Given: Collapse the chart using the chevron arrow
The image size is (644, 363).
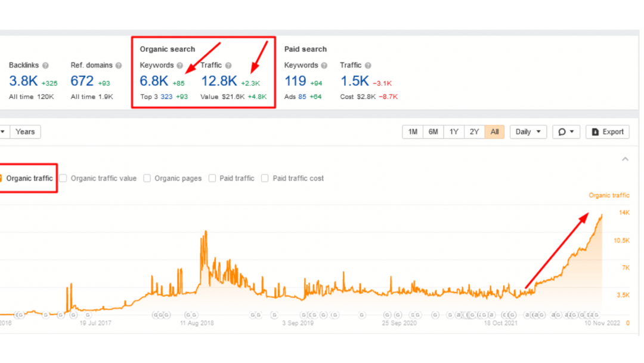Looking at the screenshot, I should coord(626,159).
